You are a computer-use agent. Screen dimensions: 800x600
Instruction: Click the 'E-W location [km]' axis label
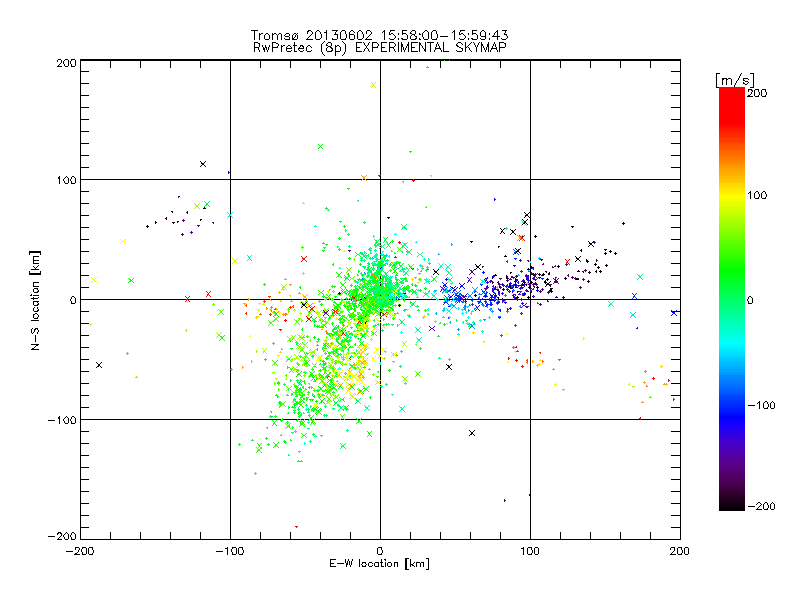pyautogui.click(x=379, y=564)
